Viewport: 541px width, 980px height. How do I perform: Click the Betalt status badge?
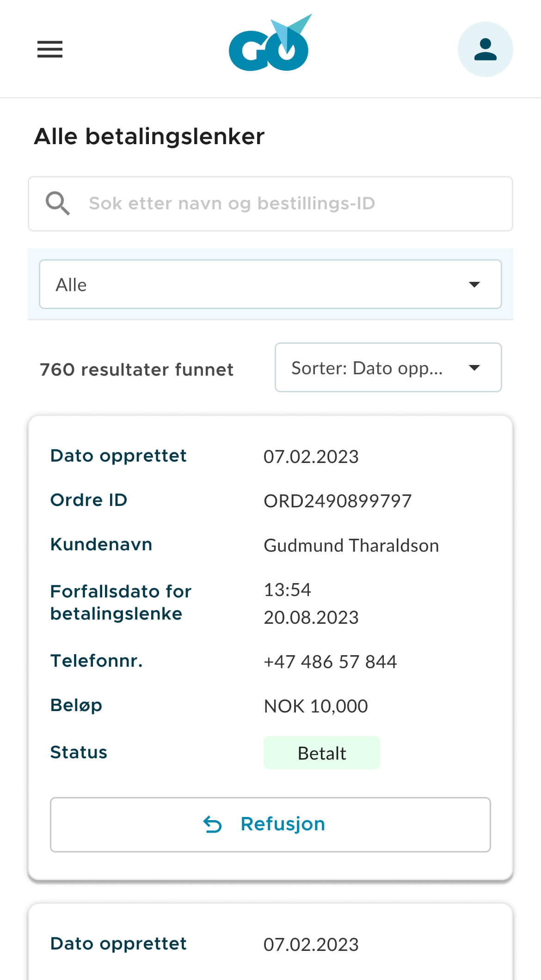pyautogui.click(x=322, y=753)
